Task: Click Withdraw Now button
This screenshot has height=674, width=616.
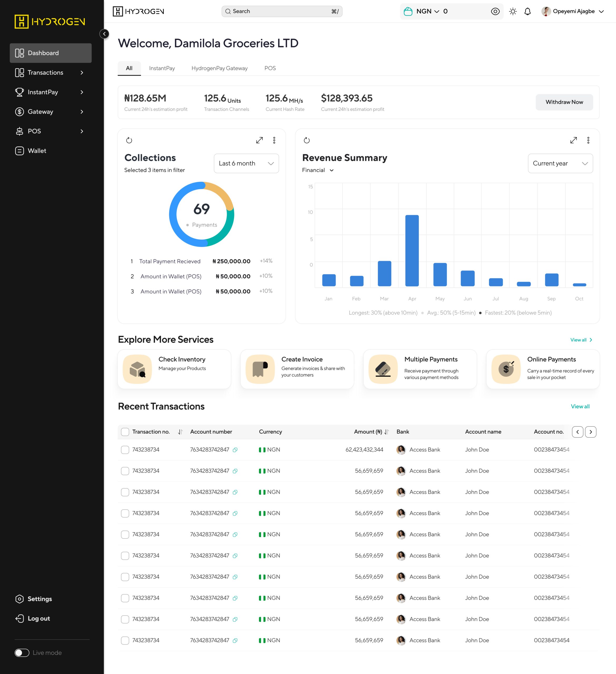Action: tap(564, 102)
